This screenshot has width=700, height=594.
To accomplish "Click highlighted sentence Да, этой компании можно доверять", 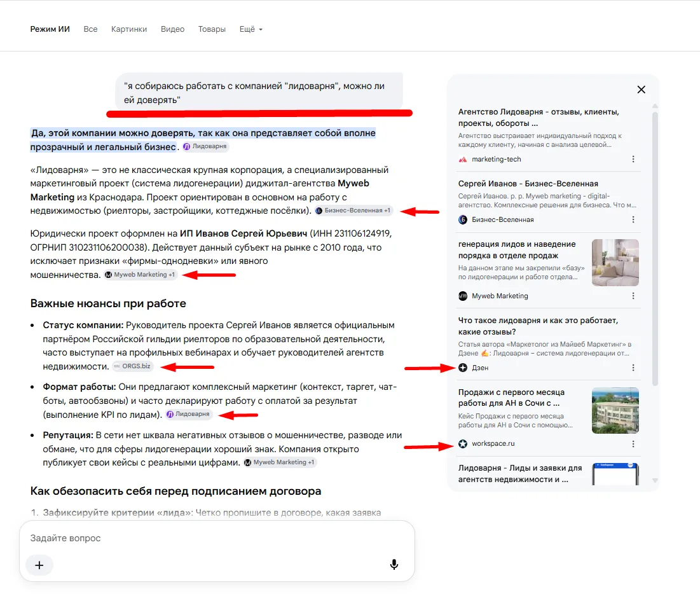I will (203, 140).
